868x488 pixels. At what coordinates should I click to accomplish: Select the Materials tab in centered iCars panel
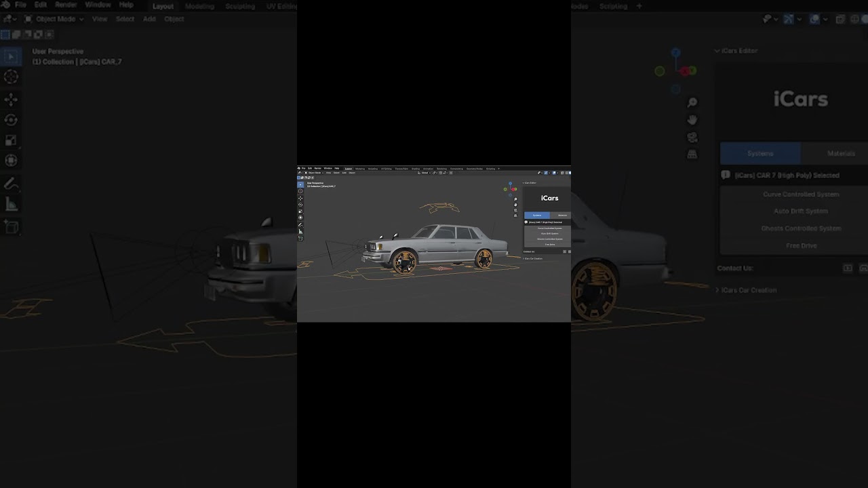click(561, 216)
